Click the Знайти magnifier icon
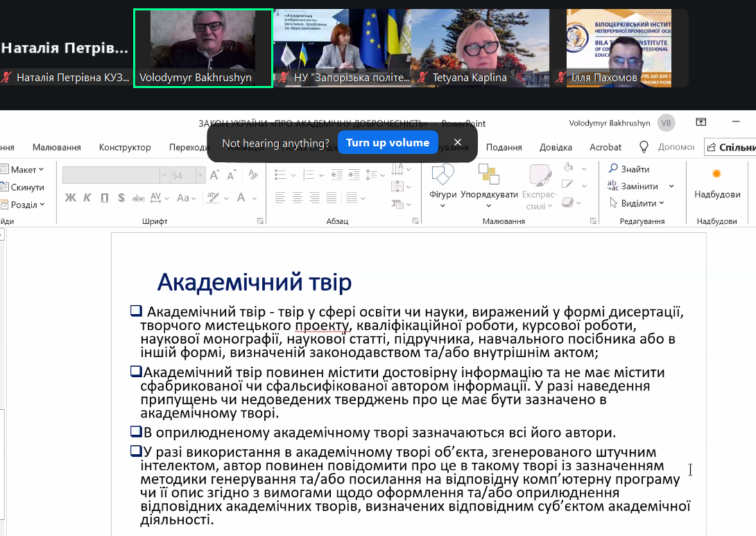The height and width of the screenshot is (536, 756). pyautogui.click(x=613, y=168)
